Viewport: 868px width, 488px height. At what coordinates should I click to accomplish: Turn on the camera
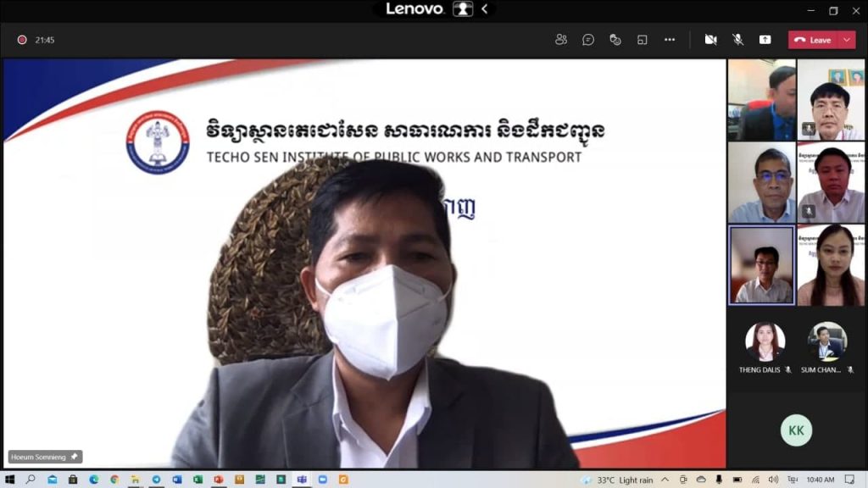click(710, 40)
